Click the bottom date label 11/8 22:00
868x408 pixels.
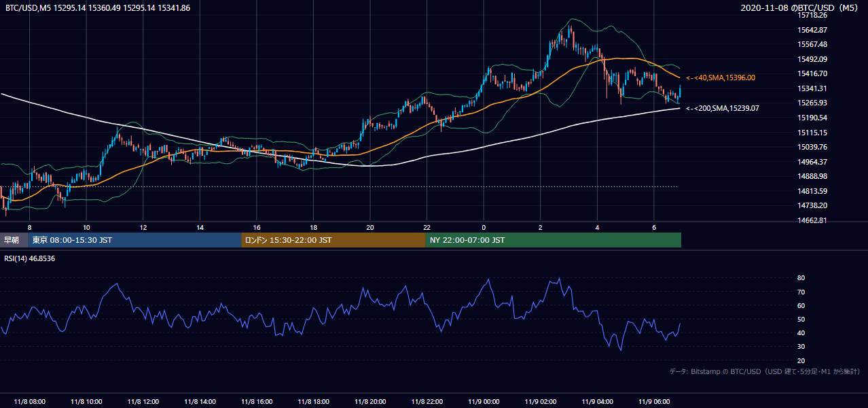[427, 402]
